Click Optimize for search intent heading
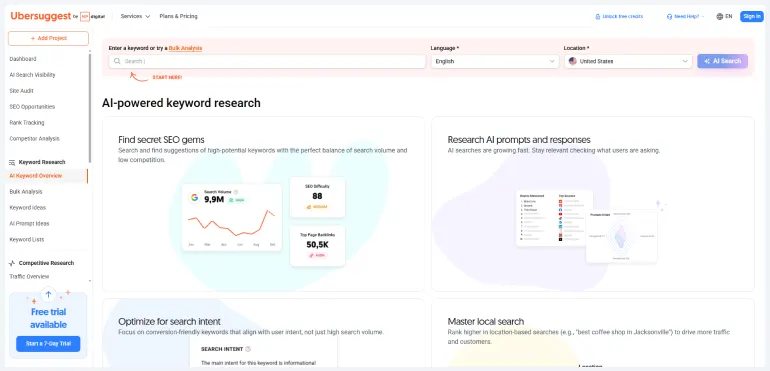Screen dimensions: 770x371 169,321
